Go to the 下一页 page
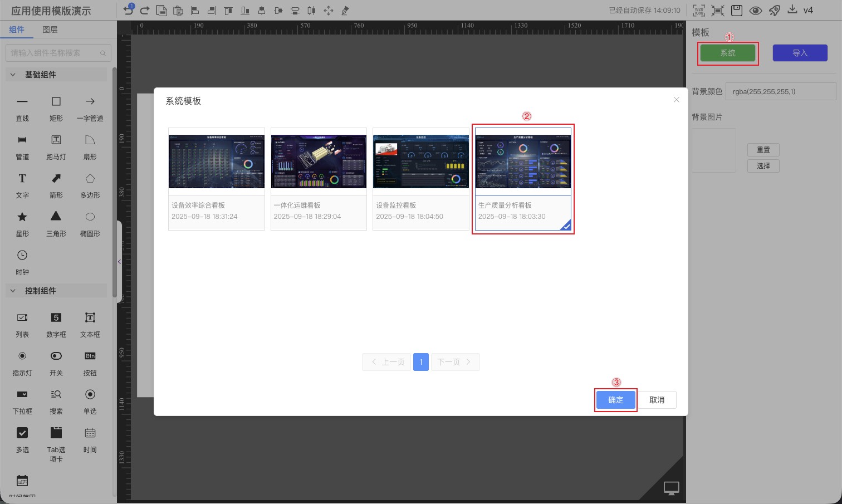Image resolution: width=842 pixels, height=504 pixels. [454, 362]
